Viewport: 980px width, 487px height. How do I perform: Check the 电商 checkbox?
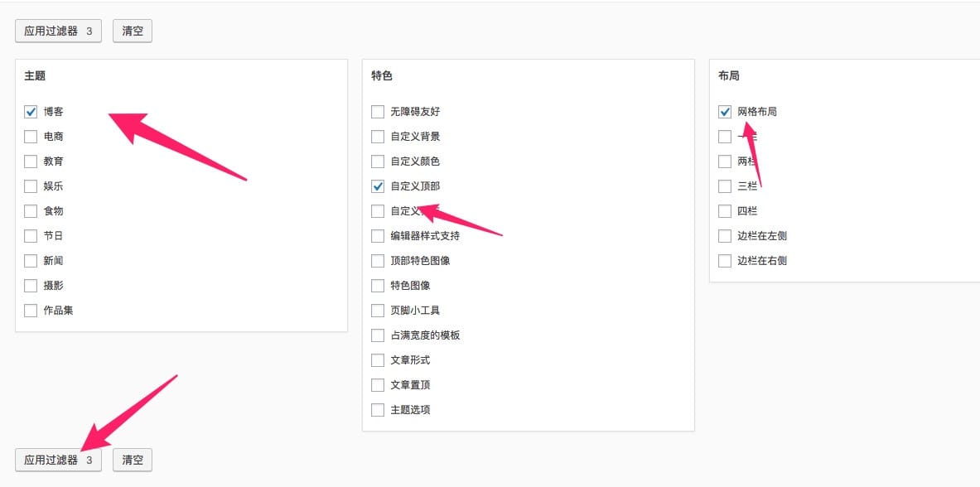point(31,137)
